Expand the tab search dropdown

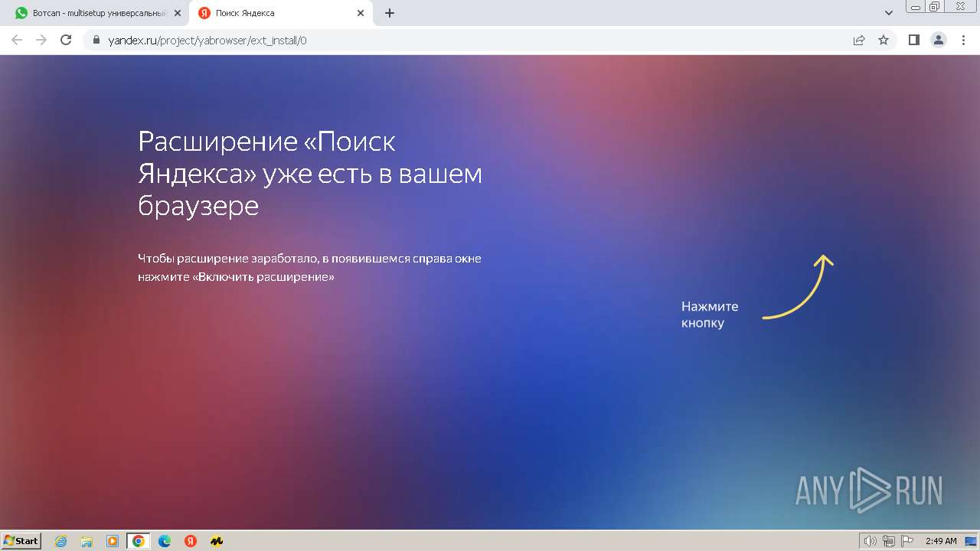click(889, 13)
